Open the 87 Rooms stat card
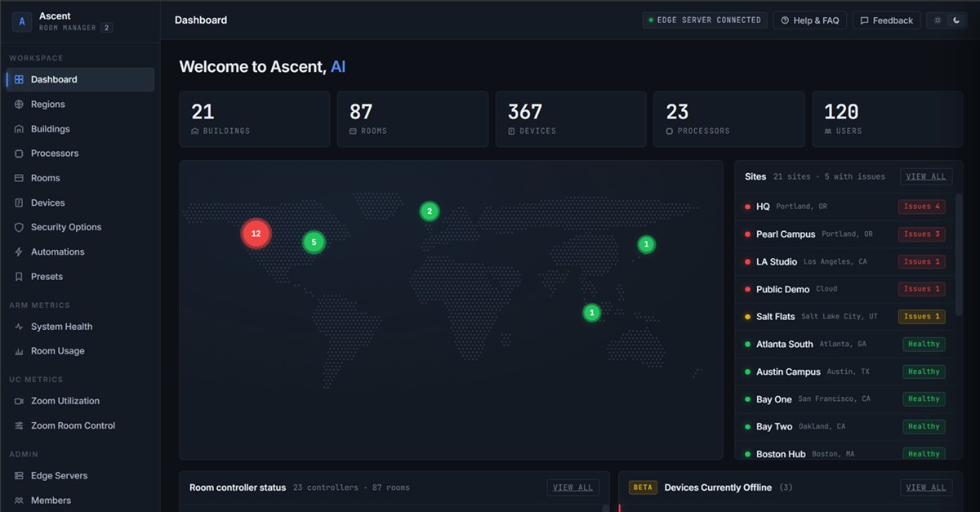This screenshot has width=980, height=512. pyautogui.click(x=412, y=119)
